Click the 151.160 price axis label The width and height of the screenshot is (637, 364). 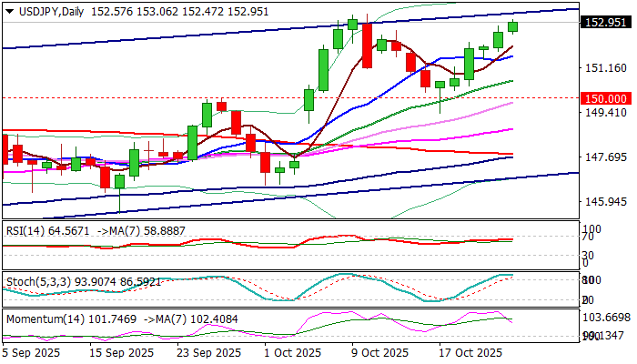[x=604, y=68]
